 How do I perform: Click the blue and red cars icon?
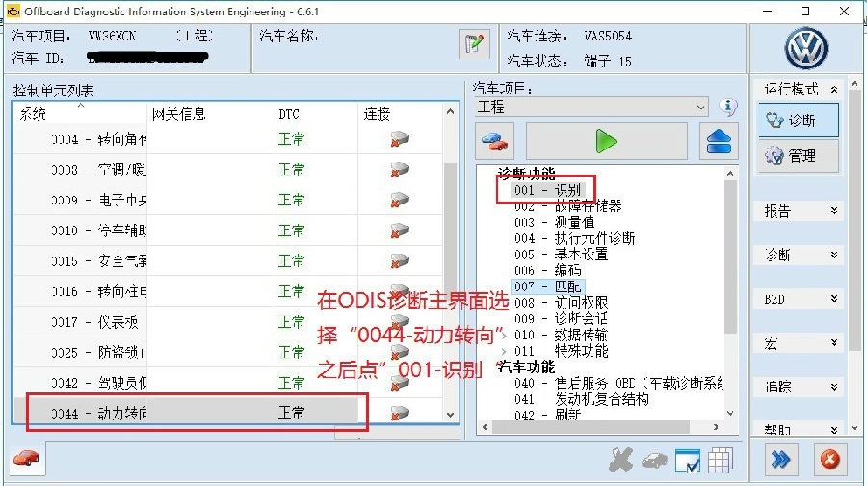pos(494,142)
